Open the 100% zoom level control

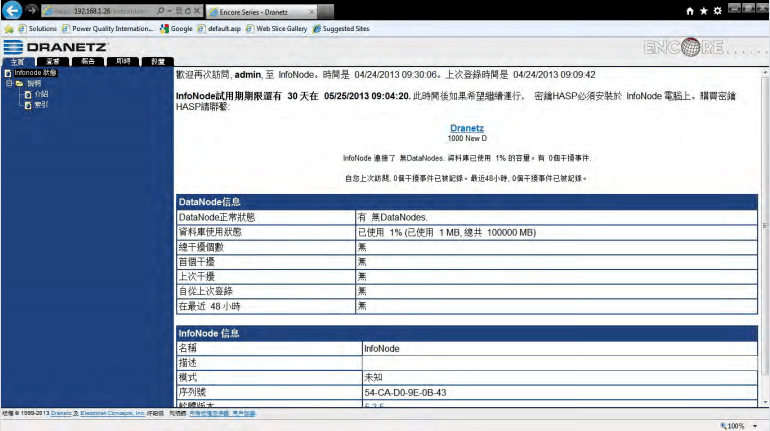[x=732, y=426]
